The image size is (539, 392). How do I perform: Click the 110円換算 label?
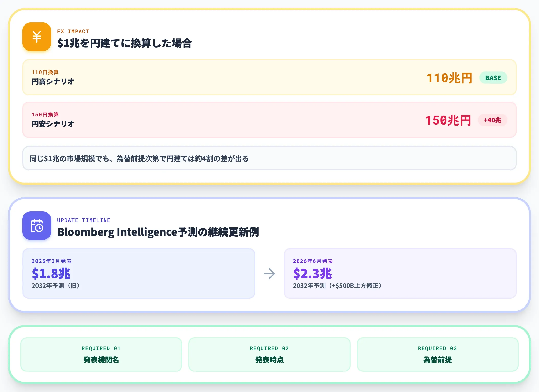(x=45, y=72)
